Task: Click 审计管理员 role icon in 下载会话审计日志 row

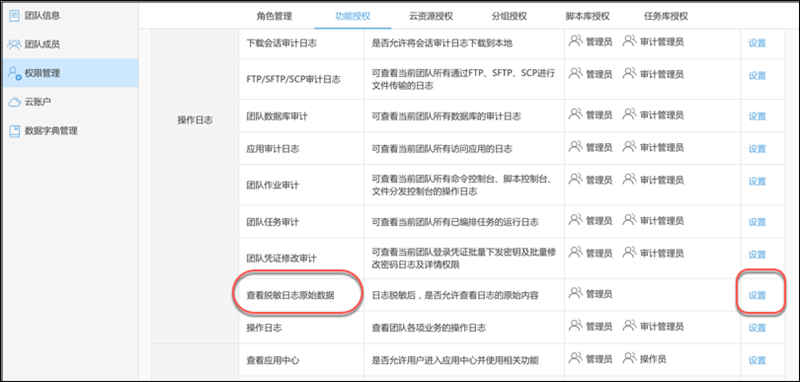Action: coord(630,40)
